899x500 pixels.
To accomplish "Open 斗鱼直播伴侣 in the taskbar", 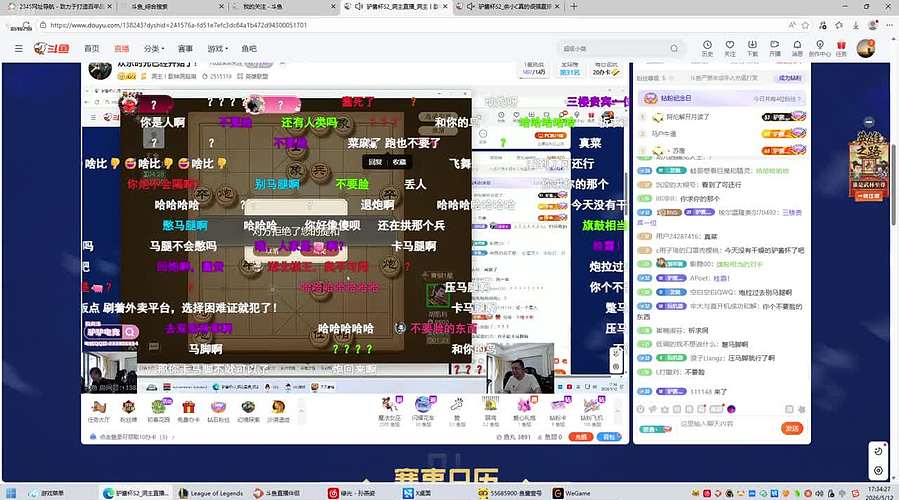I will pos(277,493).
